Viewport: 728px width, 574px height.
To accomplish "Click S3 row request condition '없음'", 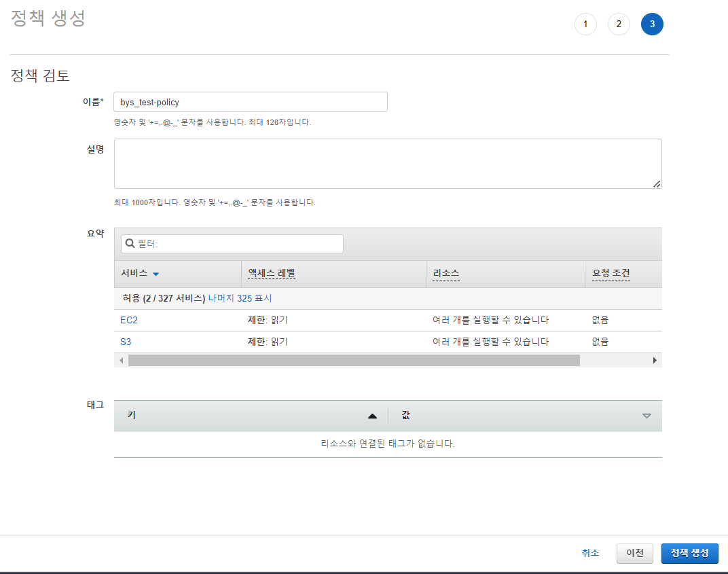I will 600,342.
